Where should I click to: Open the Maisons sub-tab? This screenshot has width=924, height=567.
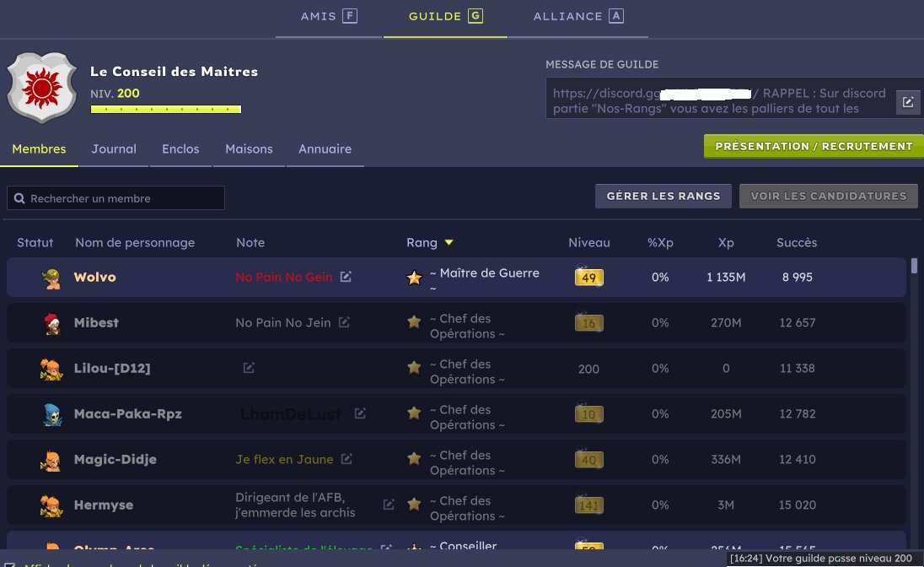click(x=249, y=148)
